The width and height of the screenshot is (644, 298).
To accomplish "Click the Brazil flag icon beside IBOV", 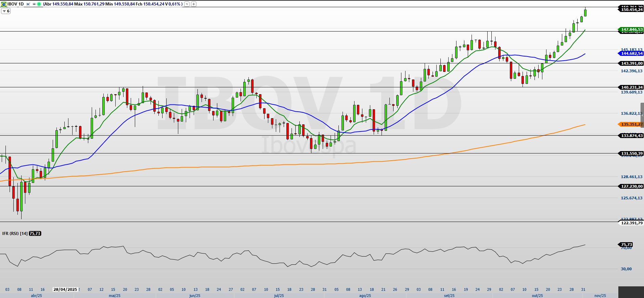I will tap(4, 4).
